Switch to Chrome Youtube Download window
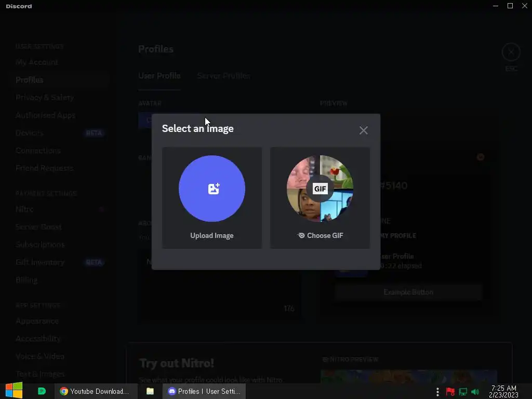 pyautogui.click(x=96, y=391)
